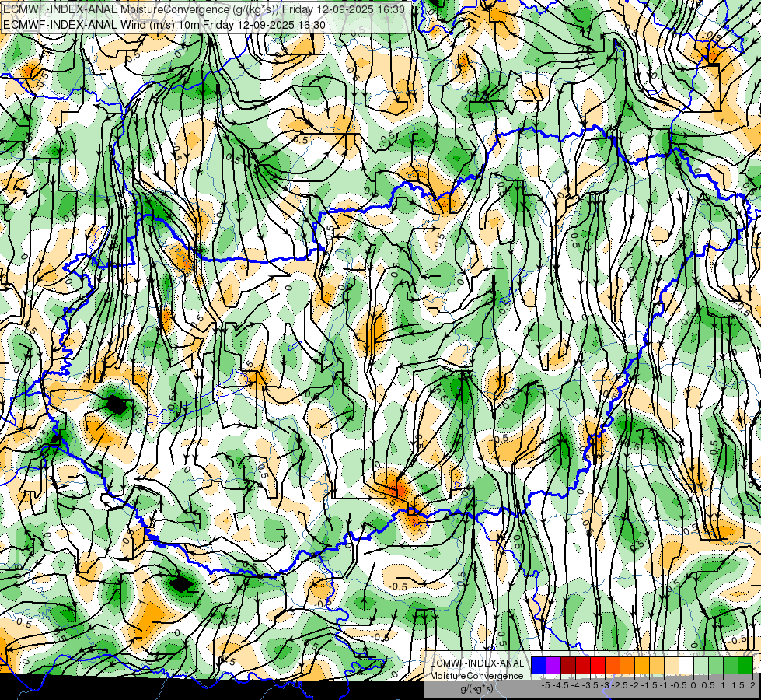Click the blue swatch in the legend

pos(539,666)
